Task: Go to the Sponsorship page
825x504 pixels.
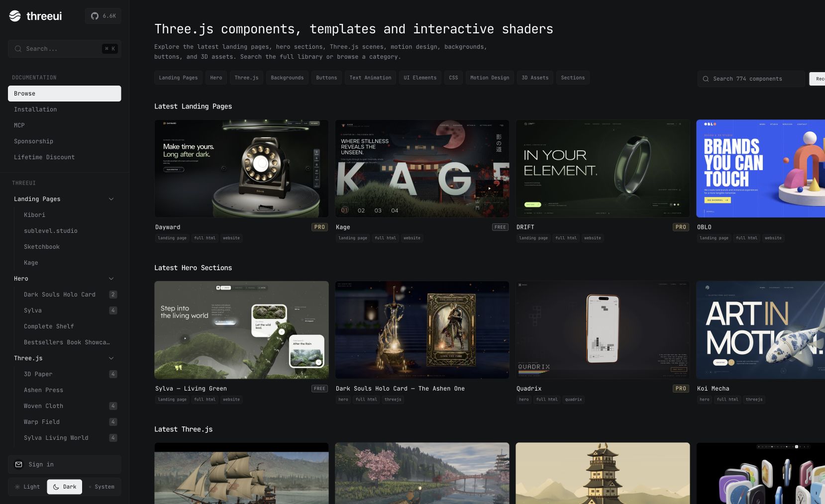Action: click(x=65, y=141)
